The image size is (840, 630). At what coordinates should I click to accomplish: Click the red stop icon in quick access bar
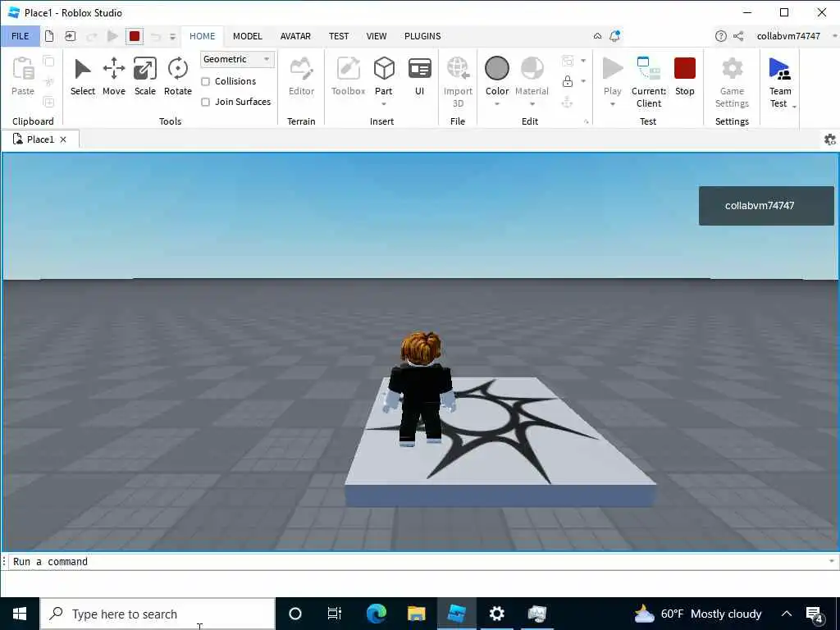(x=135, y=36)
